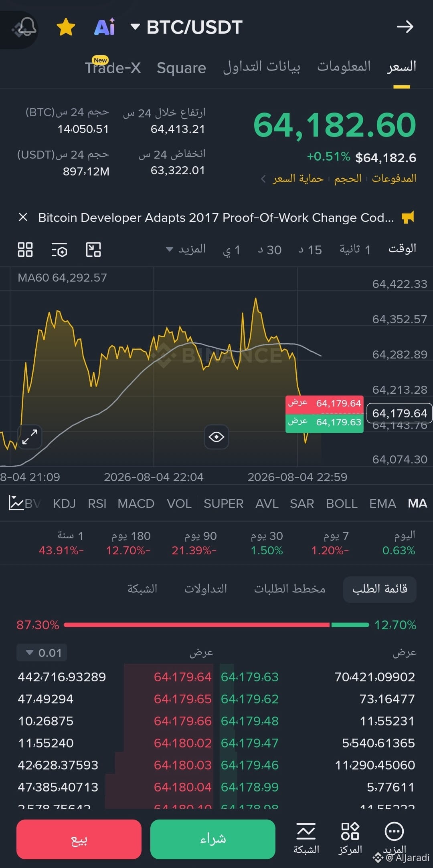Select the الوقت line chart view
This screenshot has width=433, height=868.
pos(402,249)
